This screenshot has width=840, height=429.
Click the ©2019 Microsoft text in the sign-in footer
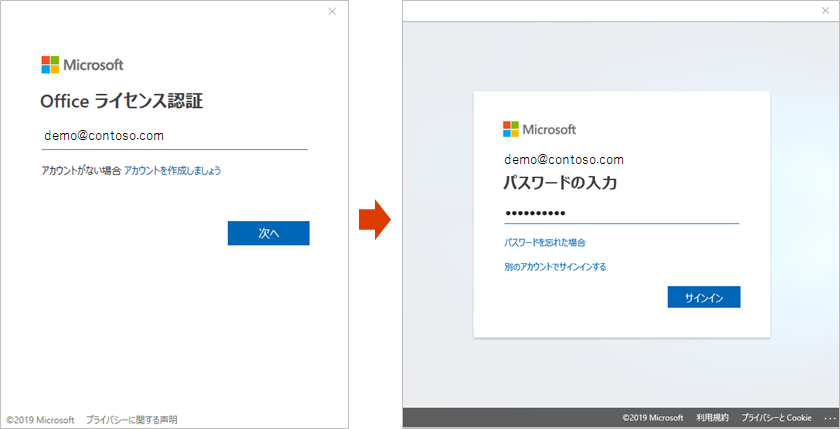pyautogui.click(x=652, y=418)
